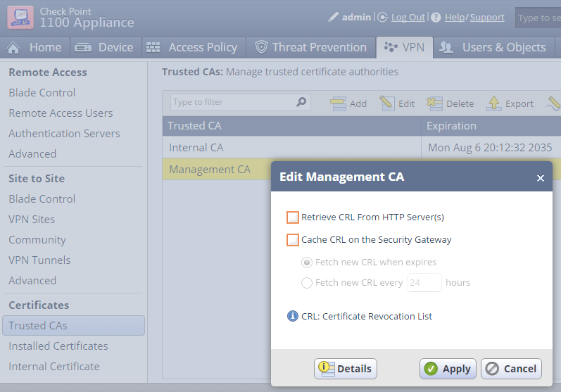Check Cache CRL on the Security Gateway
Image resolution: width=561 pixels, height=392 pixels.
tap(293, 240)
